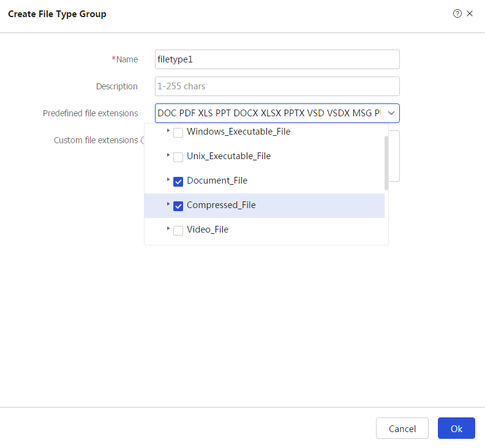485x448 pixels.
Task: Check the Unix_Executable_File checkbox
Action: tap(178, 157)
